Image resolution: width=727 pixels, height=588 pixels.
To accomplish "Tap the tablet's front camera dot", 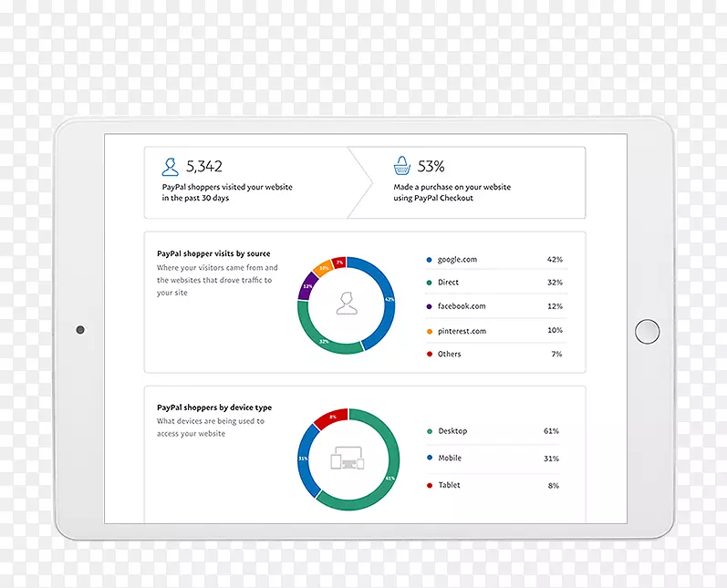I will 80,330.
